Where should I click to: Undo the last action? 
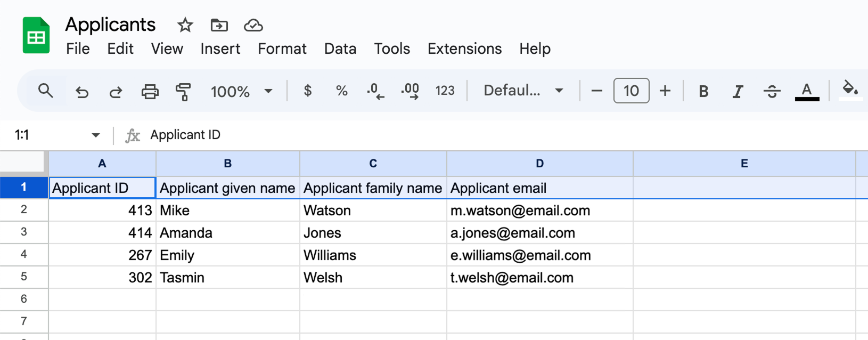coord(81,92)
